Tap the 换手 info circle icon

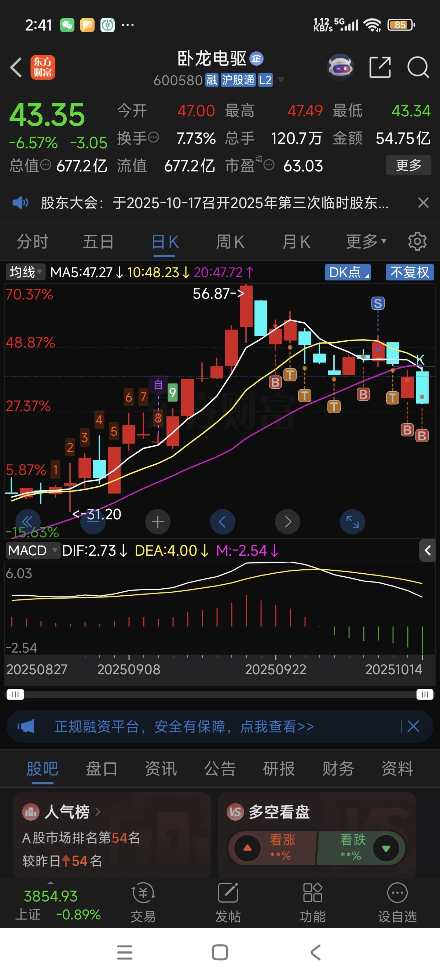coord(154,137)
